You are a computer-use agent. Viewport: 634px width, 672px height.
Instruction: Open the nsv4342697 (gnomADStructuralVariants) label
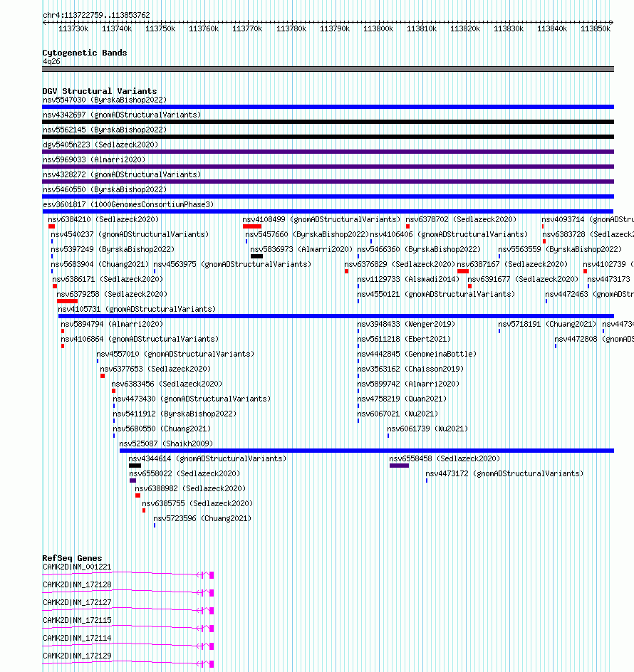point(122,115)
